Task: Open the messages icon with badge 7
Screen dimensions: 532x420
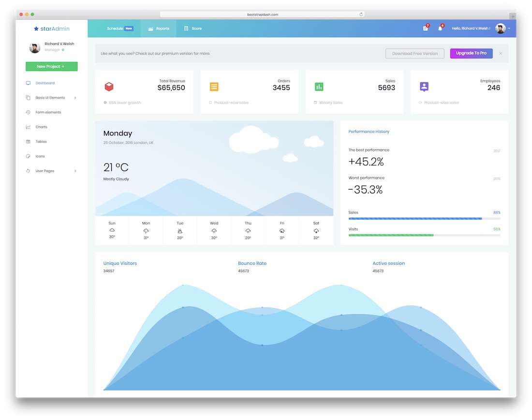Action: 426,28
